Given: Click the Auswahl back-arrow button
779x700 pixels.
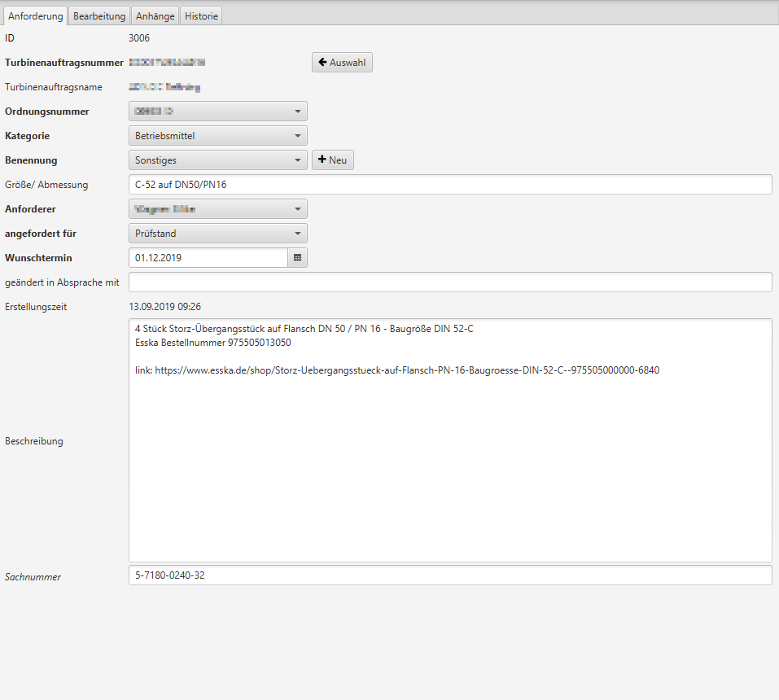Looking at the screenshot, I should [342, 63].
